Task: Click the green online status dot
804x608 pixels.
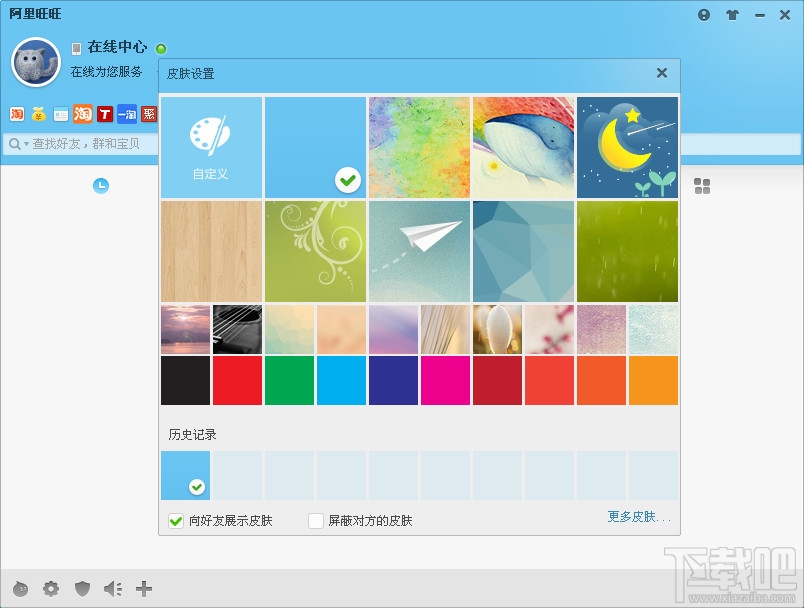Action: [x=160, y=47]
